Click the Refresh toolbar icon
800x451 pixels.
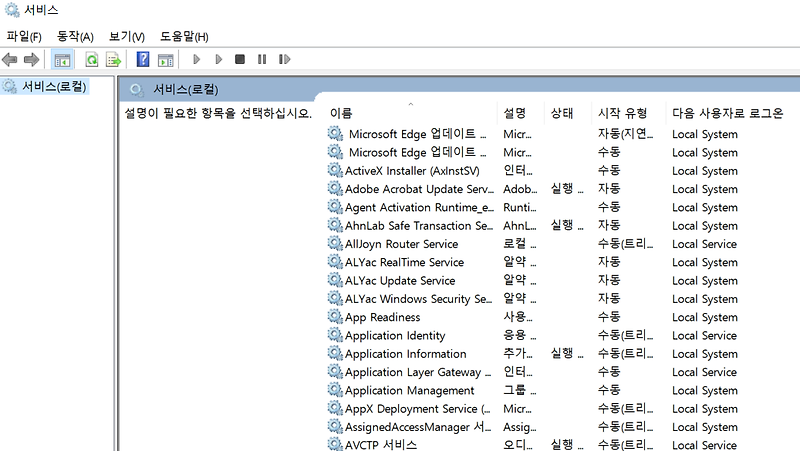(92, 60)
